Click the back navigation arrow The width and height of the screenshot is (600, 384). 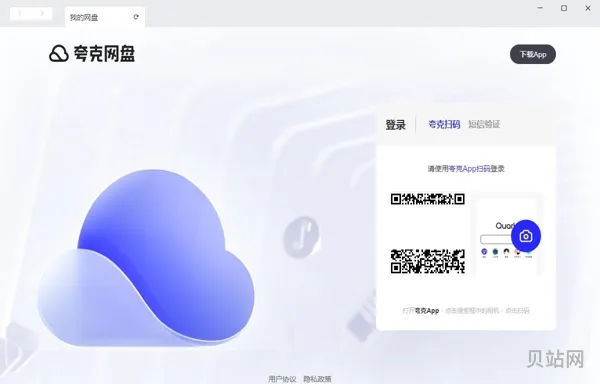pyautogui.click(x=20, y=13)
